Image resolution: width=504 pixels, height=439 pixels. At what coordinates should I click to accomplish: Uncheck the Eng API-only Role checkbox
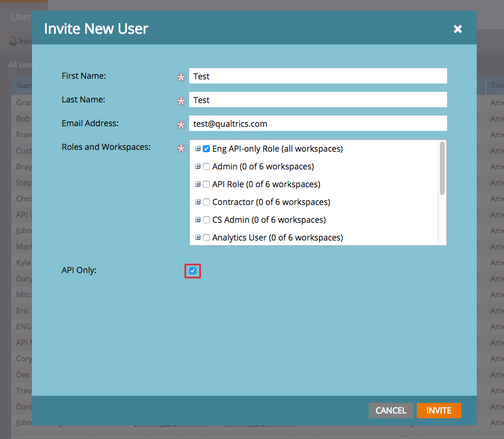point(206,149)
